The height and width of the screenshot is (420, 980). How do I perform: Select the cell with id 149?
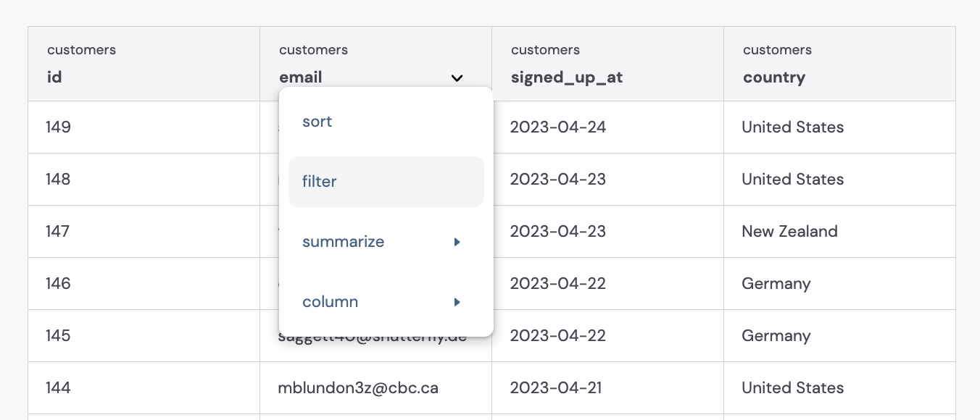point(144,127)
